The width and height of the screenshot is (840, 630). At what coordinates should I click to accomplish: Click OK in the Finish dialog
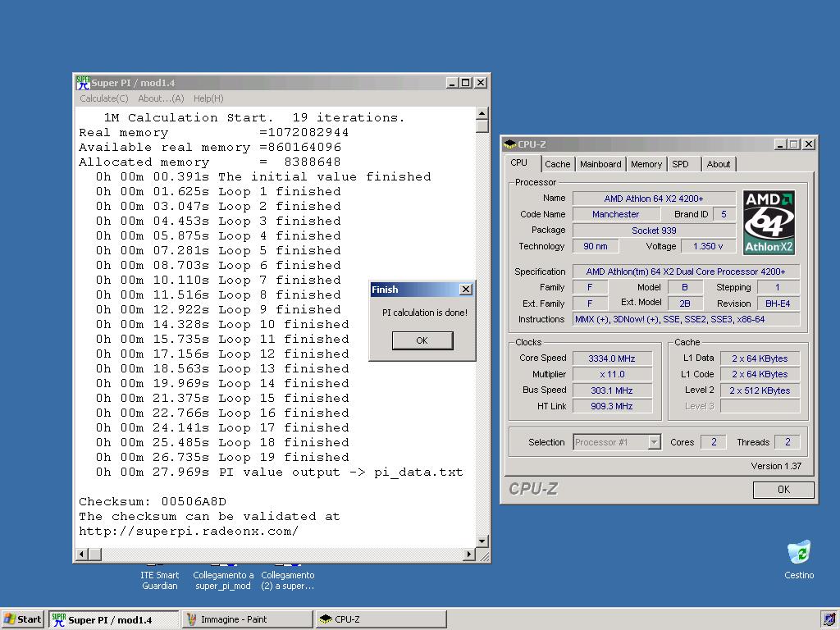(422, 340)
